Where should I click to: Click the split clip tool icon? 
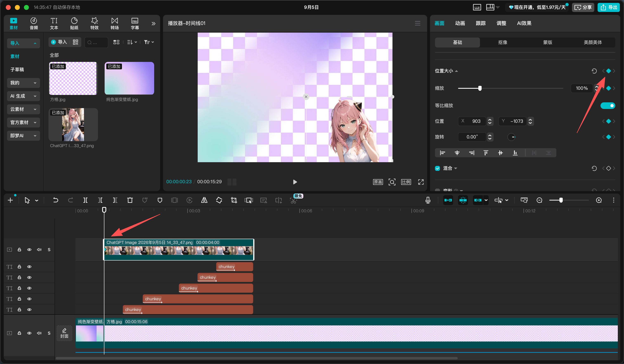tap(85, 200)
